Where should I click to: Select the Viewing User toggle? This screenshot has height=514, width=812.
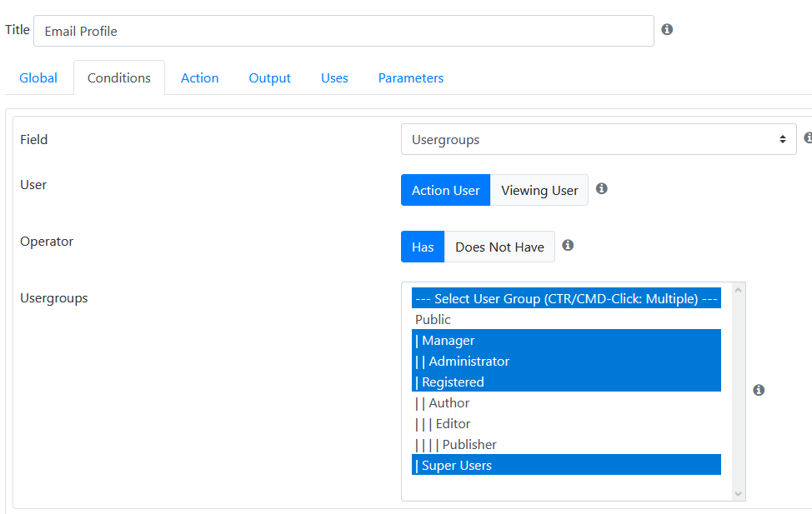coord(539,190)
